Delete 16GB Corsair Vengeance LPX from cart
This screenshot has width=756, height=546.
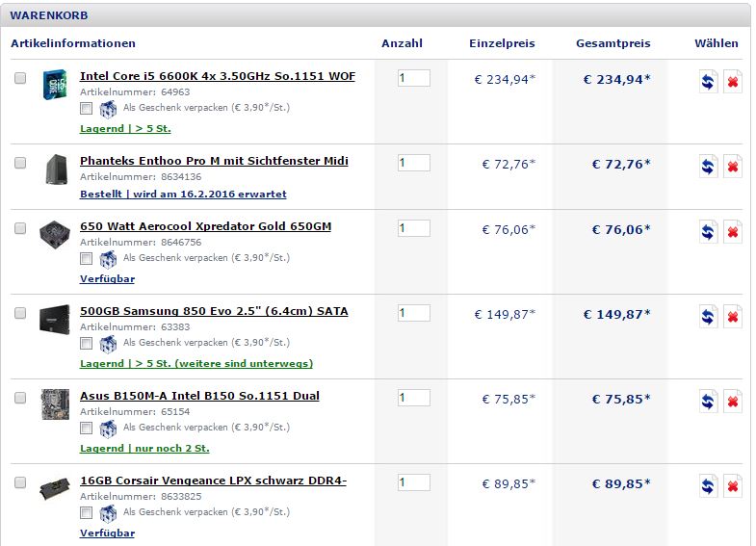click(x=732, y=486)
